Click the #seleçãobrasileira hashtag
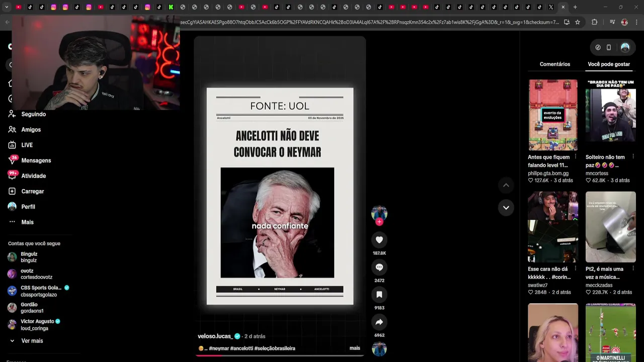Image resolution: width=644 pixels, height=362 pixels. click(x=275, y=348)
